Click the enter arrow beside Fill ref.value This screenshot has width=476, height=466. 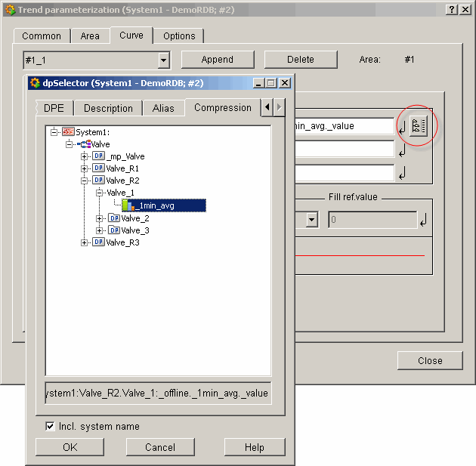(423, 220)
